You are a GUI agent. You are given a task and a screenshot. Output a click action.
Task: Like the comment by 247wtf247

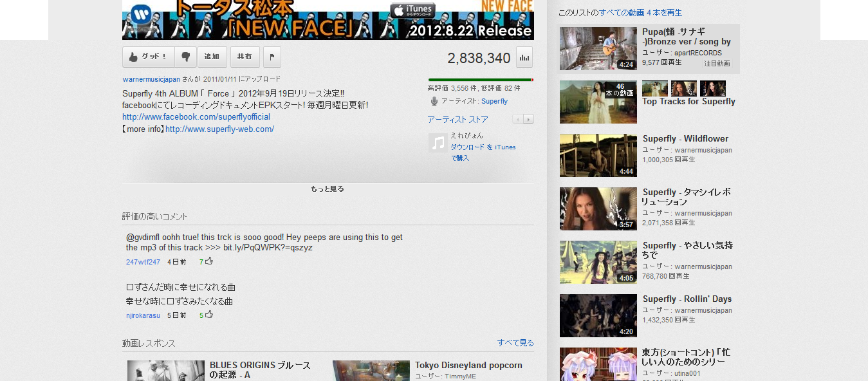tap(209, 261)
